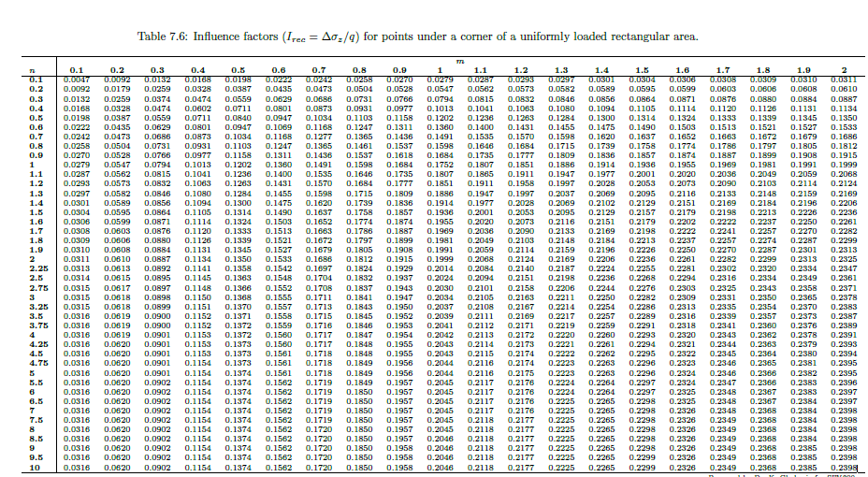Select column header m = 0.1
The width and height of the screenshot is (868, 477).
pyautogui.click(x=77, y=70)
